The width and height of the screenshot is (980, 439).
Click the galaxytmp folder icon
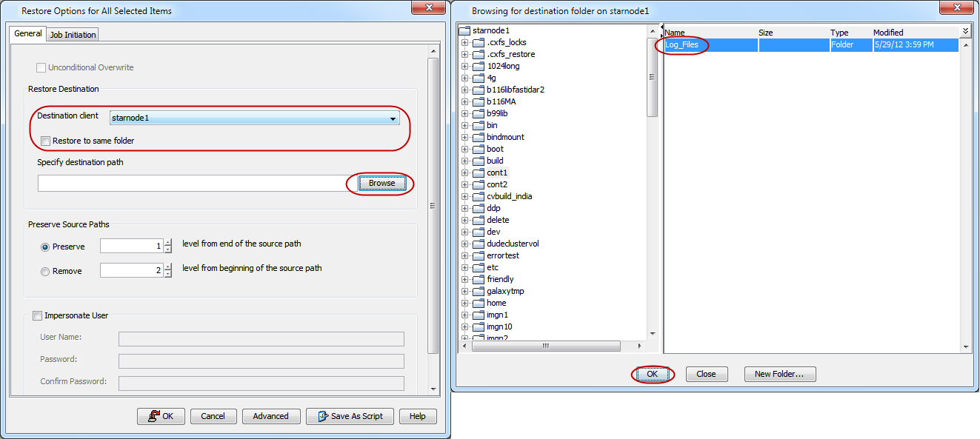click(477, 291)
